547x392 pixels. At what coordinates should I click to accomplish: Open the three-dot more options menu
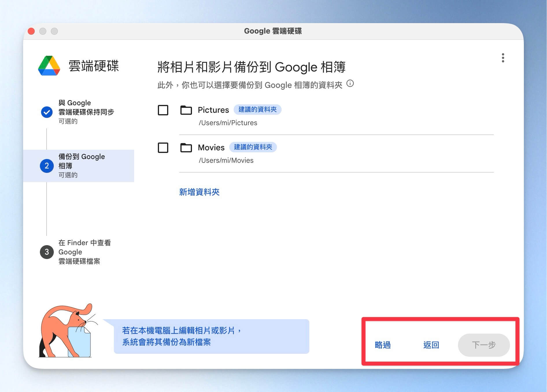[503, 58]
